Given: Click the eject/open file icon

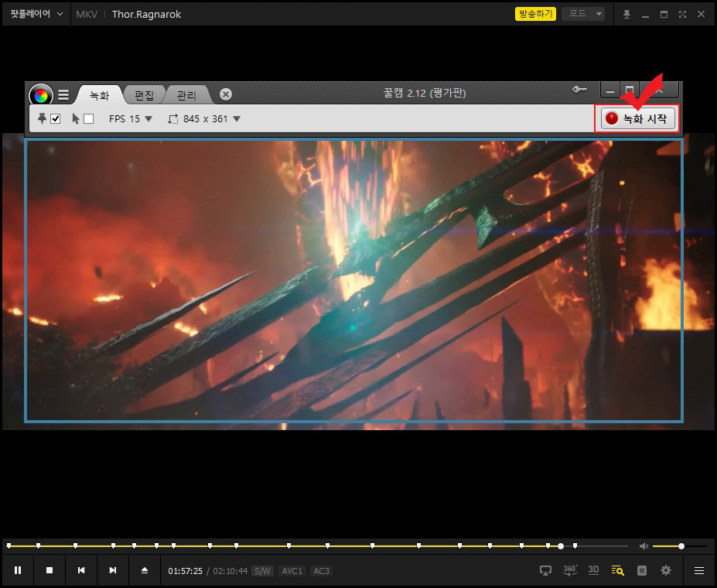Looking at the screenshot, I should click(x=145, y=570).
